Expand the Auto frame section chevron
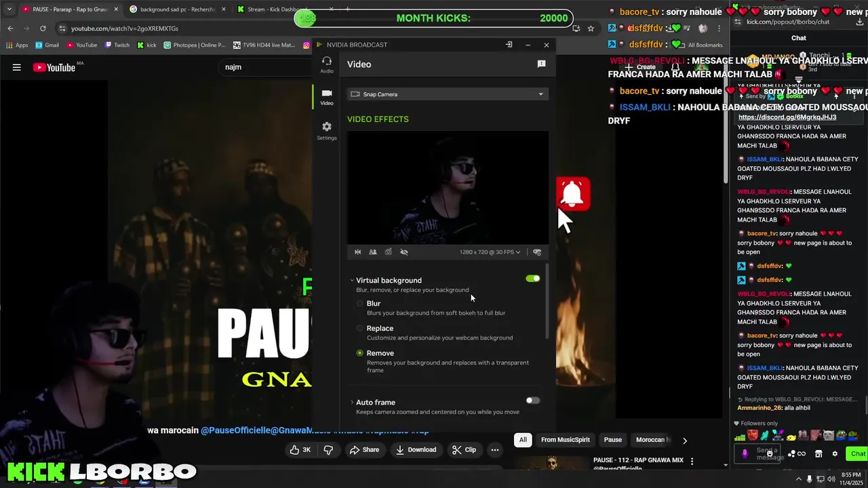Image resolution: width=868 pixels, height=488 pixels. 352,403
